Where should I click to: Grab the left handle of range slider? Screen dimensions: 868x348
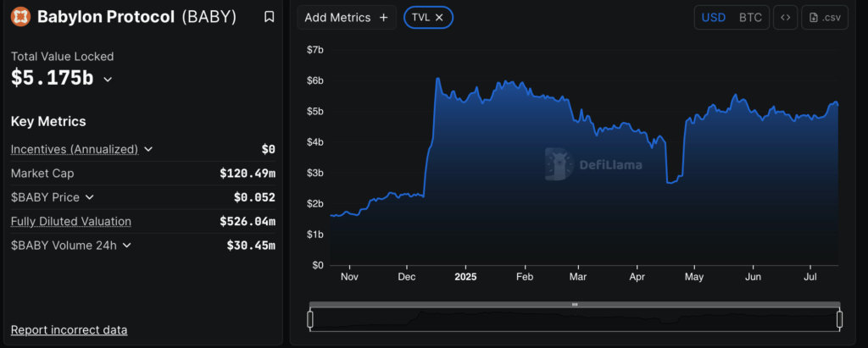point(310,319)
